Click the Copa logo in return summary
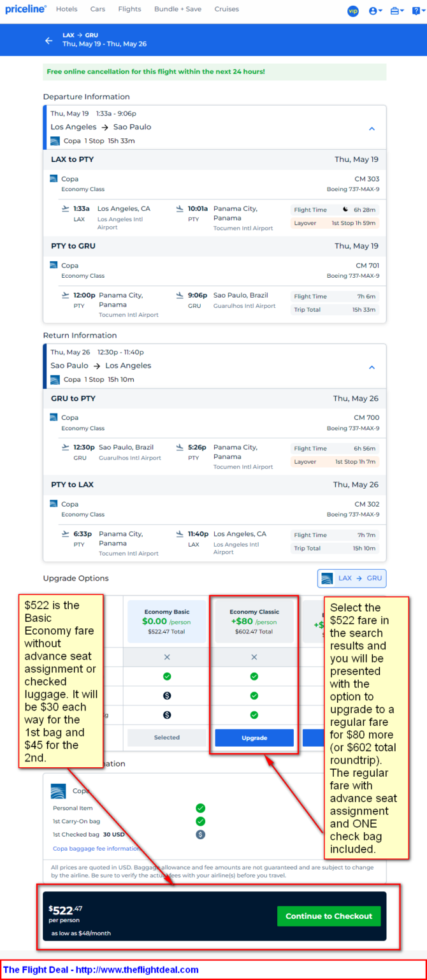The height and width of the screenshot is (980, 427). [x=55, y=379]
